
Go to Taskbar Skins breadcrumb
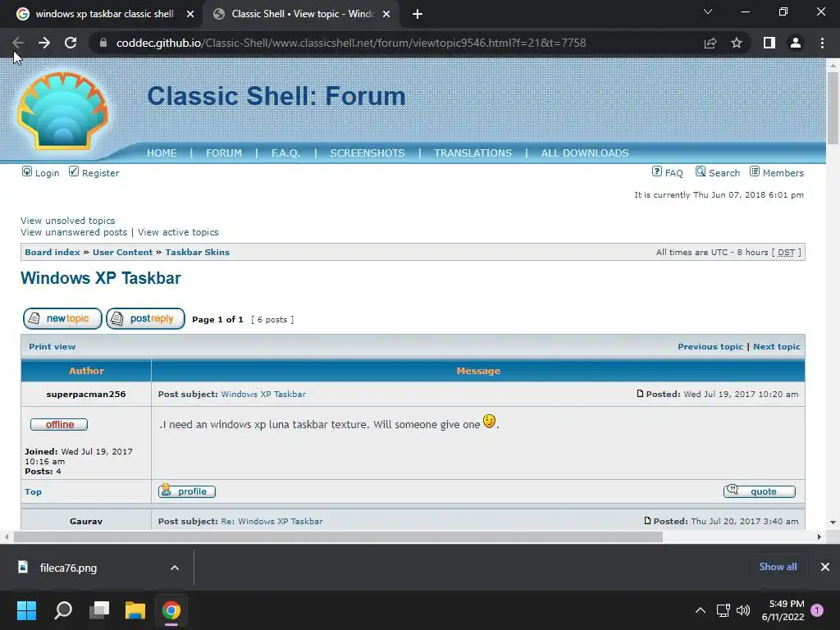pos(197,253)
